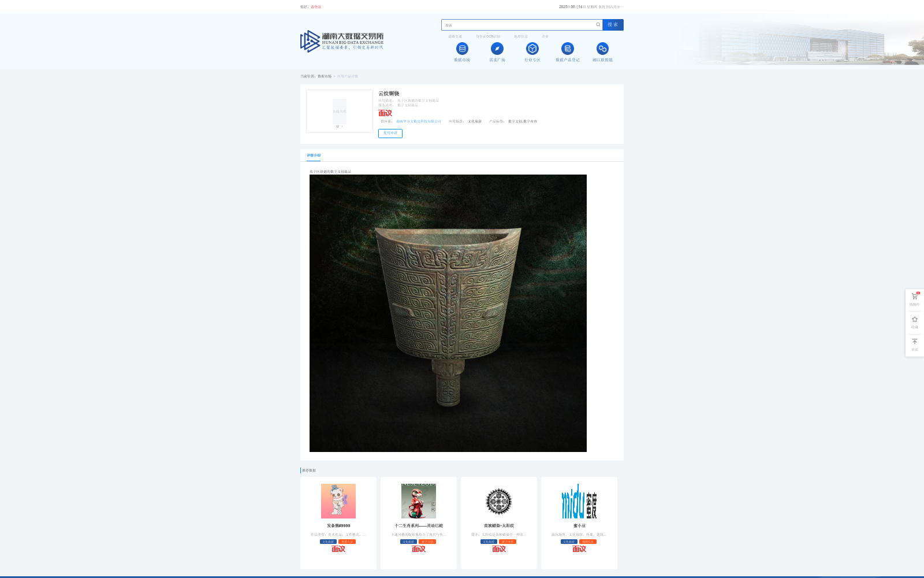Open the 数据产品登记 icon
The height and width of the screenshot is (578, 924).
pos(568,49)
